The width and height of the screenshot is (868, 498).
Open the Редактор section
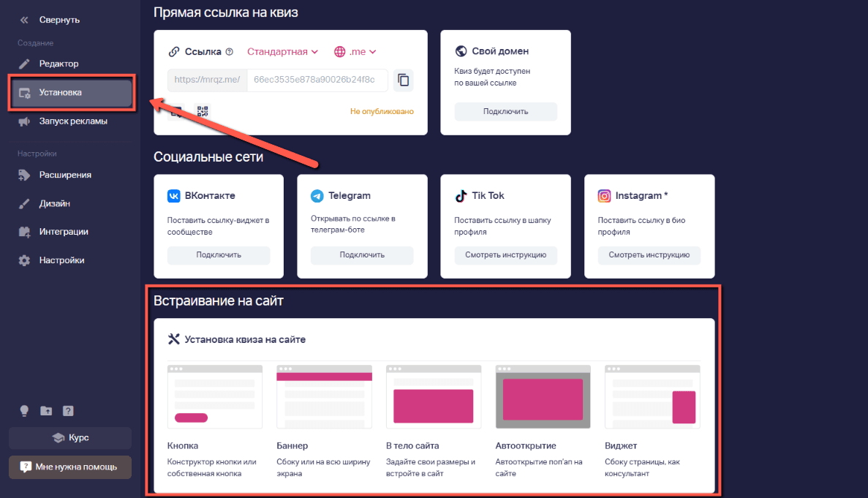click(x=50, y=64)
